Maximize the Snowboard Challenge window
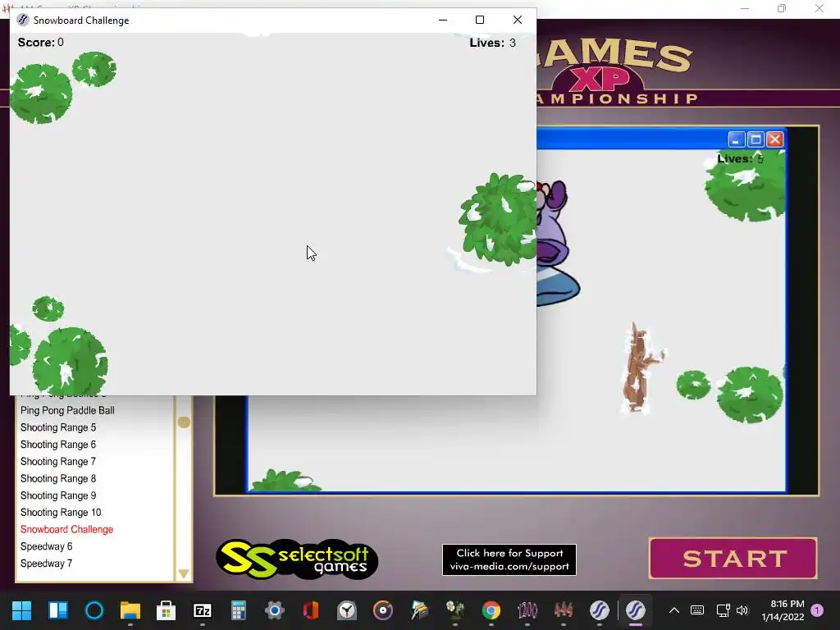 coord(480,21)
